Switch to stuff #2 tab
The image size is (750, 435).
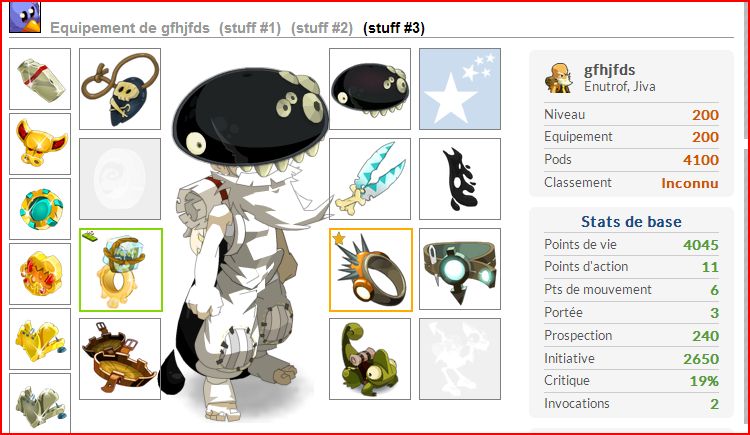[x=321, y=28]
